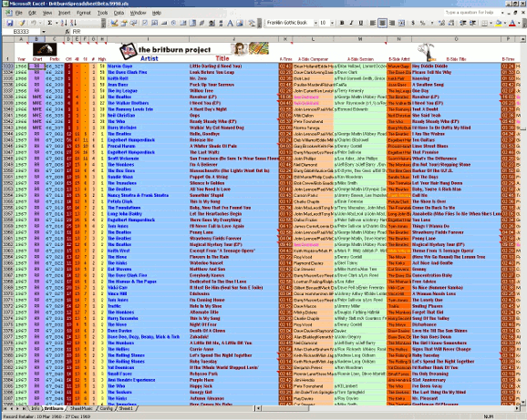Click the Save icon in the toolbar

[x=10, y=23]
